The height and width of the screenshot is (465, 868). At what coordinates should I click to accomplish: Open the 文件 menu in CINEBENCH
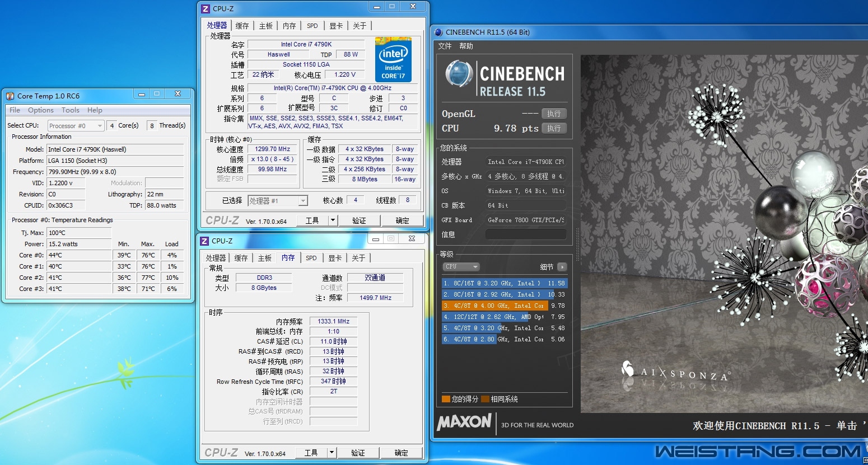tap(445, 46)
